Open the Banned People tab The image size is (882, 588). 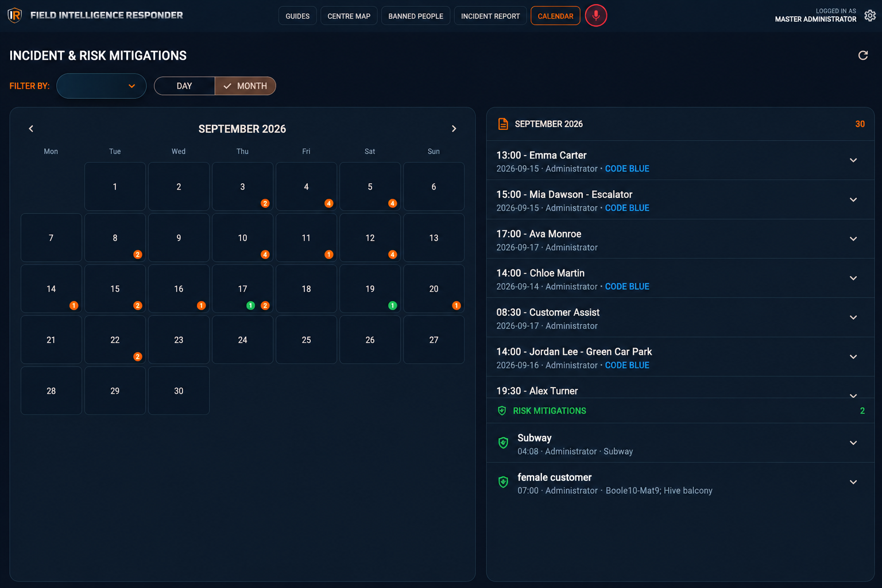coord(416,16)
